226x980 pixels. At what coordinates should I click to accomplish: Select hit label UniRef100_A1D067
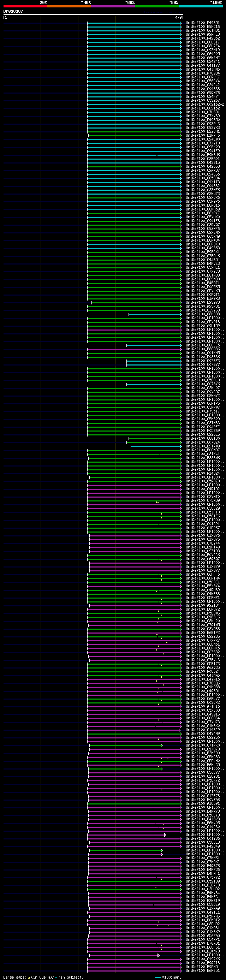click(203, 528)
